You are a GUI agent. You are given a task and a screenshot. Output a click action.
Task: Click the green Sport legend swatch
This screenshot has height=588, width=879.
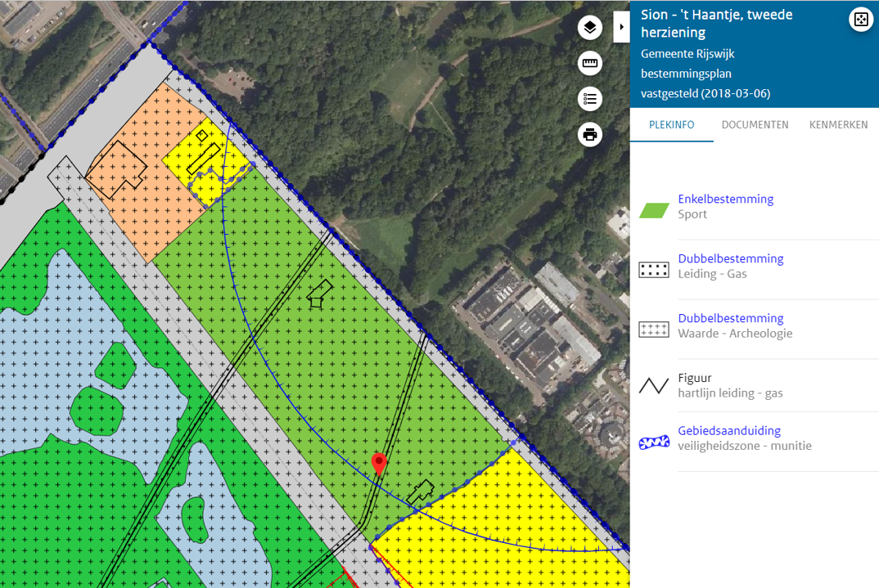pos(654,210)
